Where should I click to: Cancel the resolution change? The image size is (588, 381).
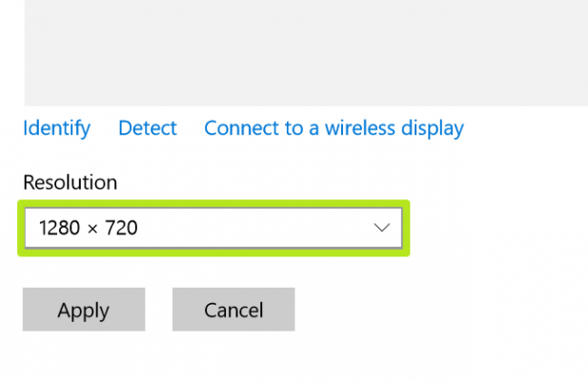coord(233,310)
